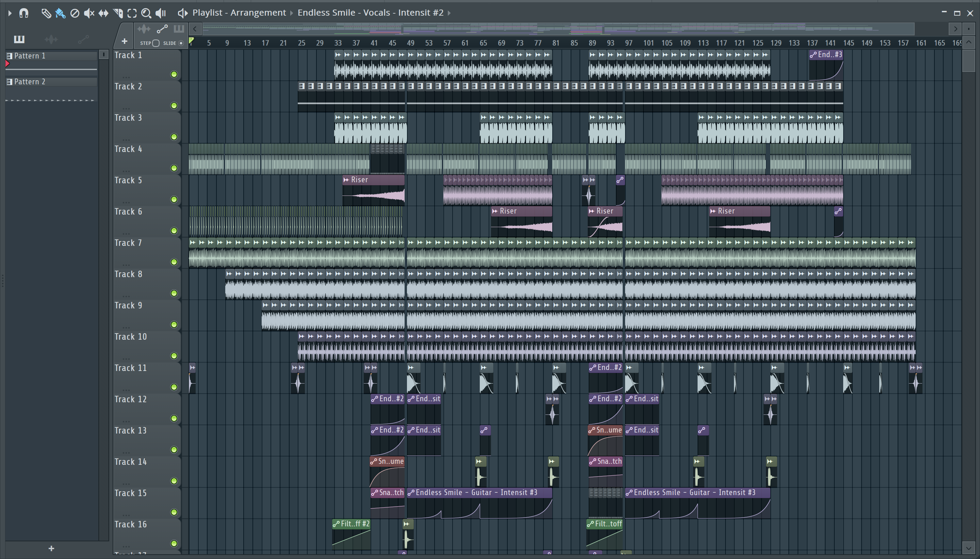Screen dimensions: 980x559
Task: Toggle SLIDE mode radio button
Action: tap(181, 43)
